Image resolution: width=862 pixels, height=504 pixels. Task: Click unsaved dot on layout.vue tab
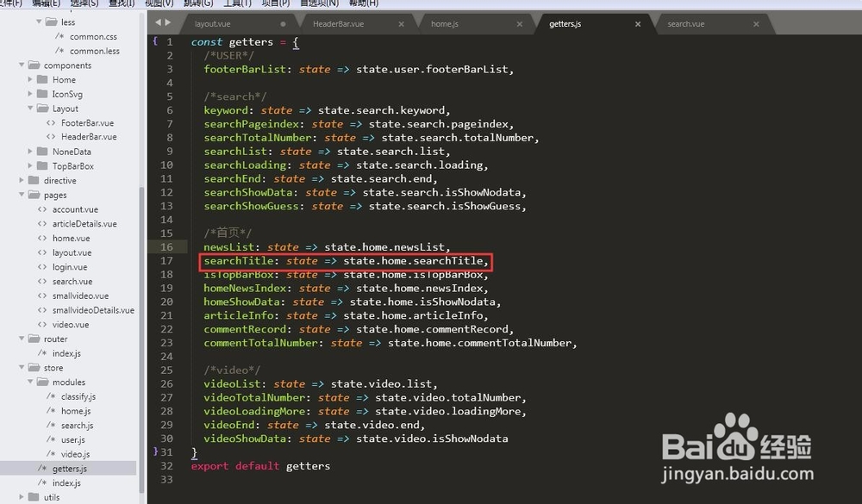283,23
